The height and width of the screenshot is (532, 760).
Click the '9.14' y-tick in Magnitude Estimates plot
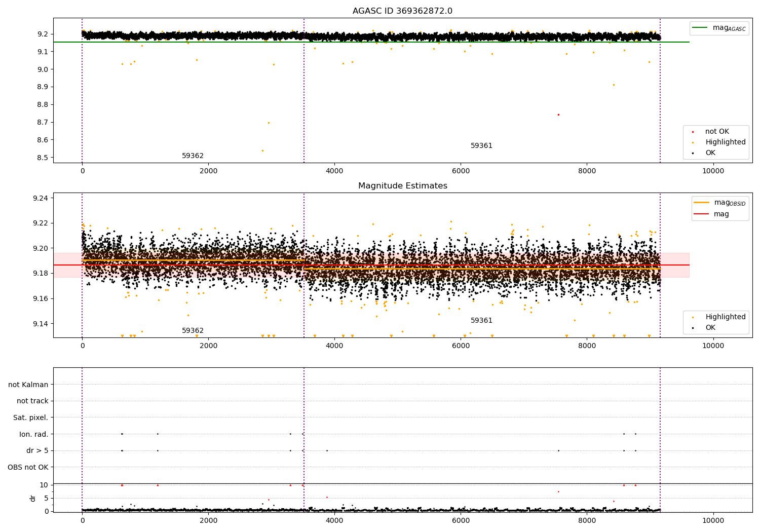point(42,324)
